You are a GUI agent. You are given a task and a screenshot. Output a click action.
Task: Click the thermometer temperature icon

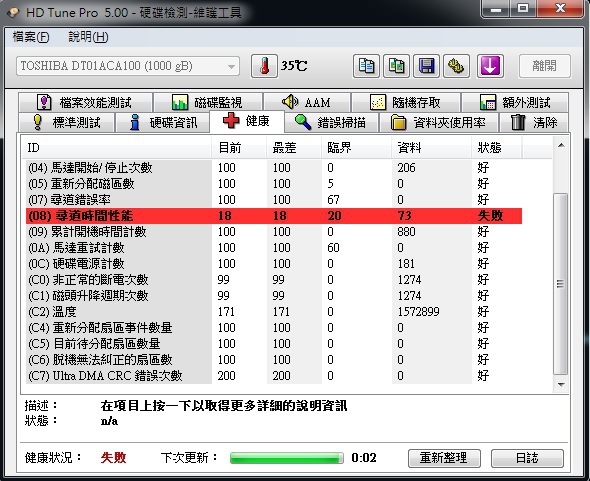tap(265, 66)
